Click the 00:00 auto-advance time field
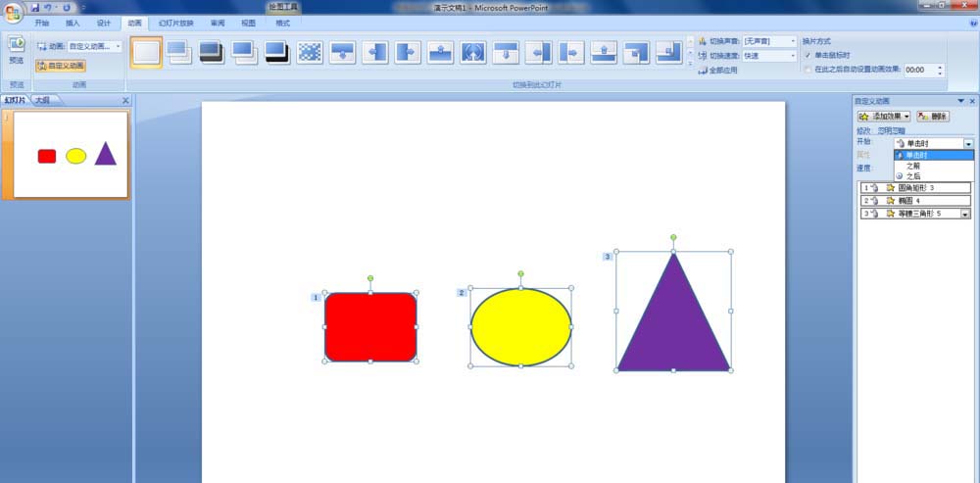This screenshot has height=483, width=980. pyautogui.click(x=919, y=70)
